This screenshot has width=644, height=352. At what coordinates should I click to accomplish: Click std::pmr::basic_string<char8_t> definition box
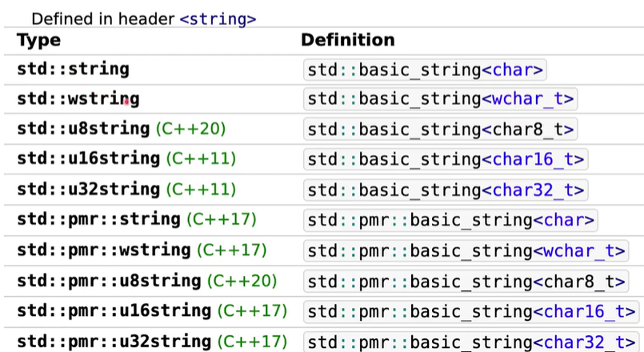[465, 281]
